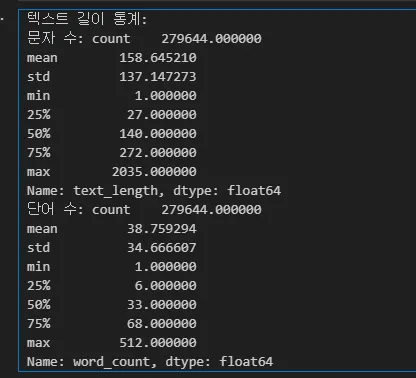
Task: Click the 25% value 6.000000
Action: pyautogui.click(x=166, y=286)
